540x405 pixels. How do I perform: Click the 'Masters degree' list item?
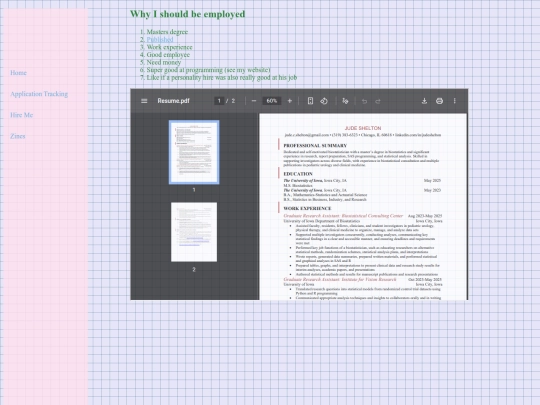pos(167,32)
